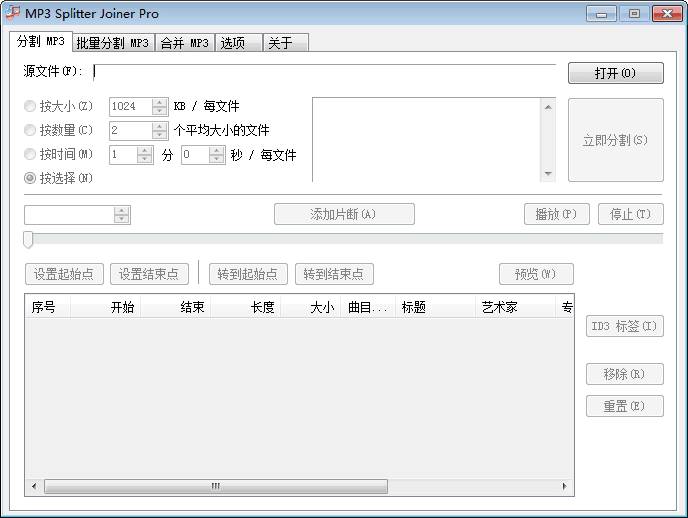The height and width of the screenshot is (518, 688).
Task: Decrease the KB size spinner value
Action: [x=159, y=111]
